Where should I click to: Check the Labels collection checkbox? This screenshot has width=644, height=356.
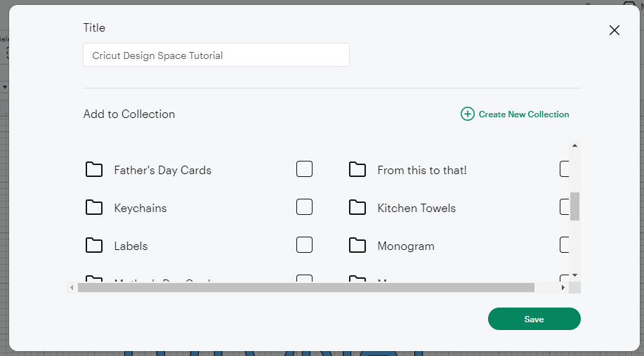(x=304, y=245)
